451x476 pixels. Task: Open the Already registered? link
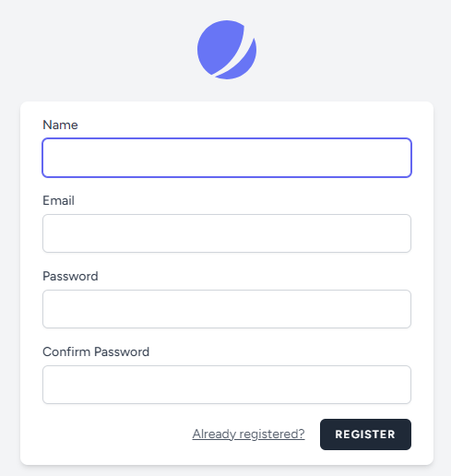point(248,434)
